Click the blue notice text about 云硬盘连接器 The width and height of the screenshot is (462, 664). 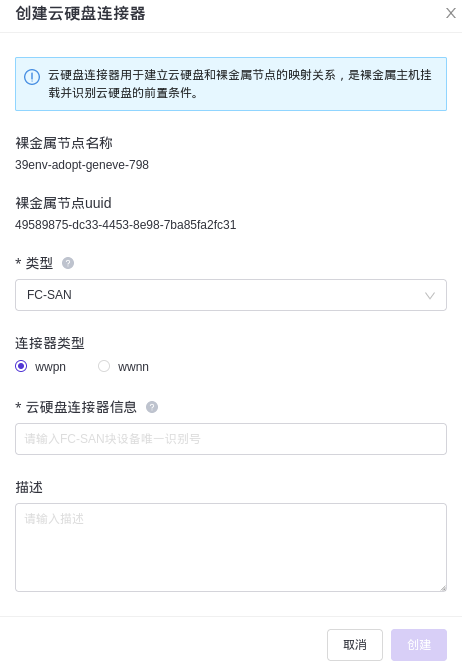(240, 84)
